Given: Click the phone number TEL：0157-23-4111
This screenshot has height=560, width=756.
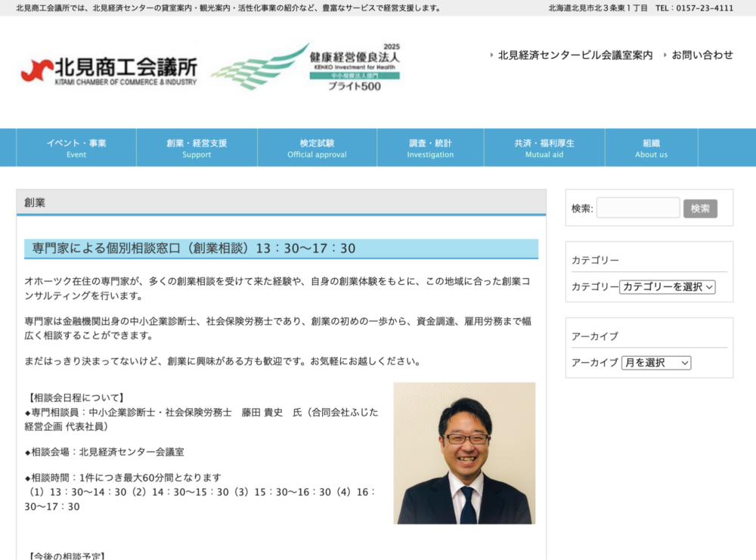Looking at the screenshot, I should tap(694, 8).
